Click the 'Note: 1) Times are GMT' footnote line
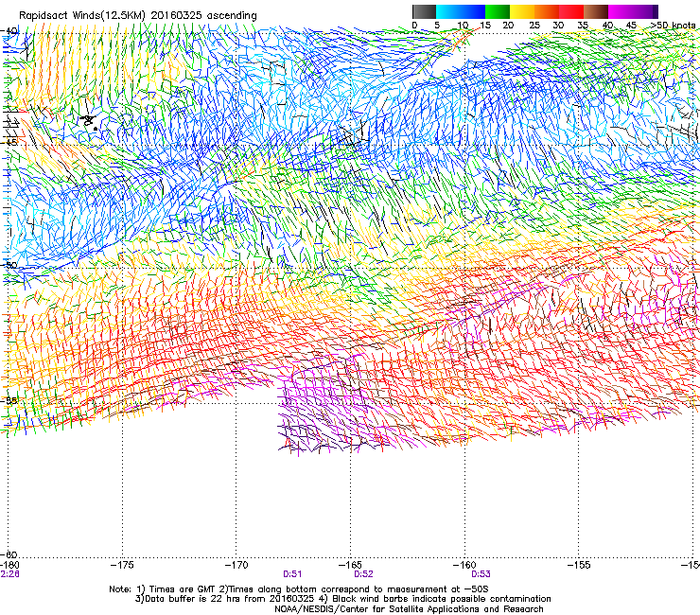This screenshot has width=700, height=615. coord(299,589)
